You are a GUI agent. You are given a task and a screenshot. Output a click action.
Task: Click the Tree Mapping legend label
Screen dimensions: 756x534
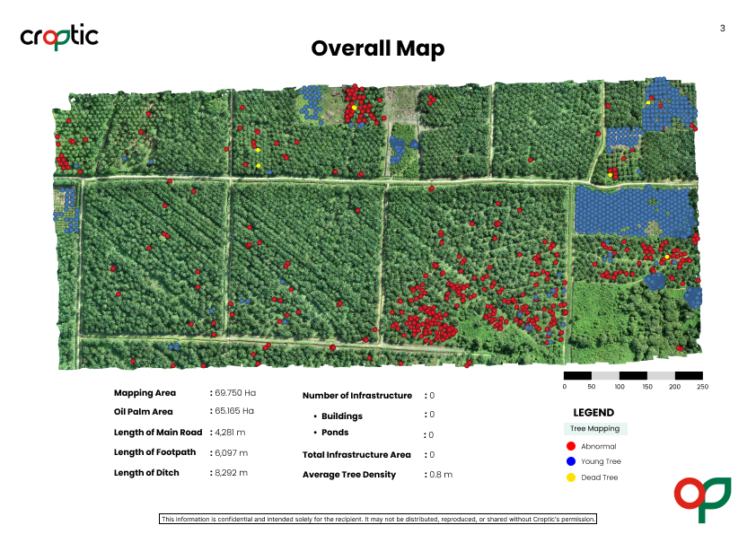click(x=596, y=429)
